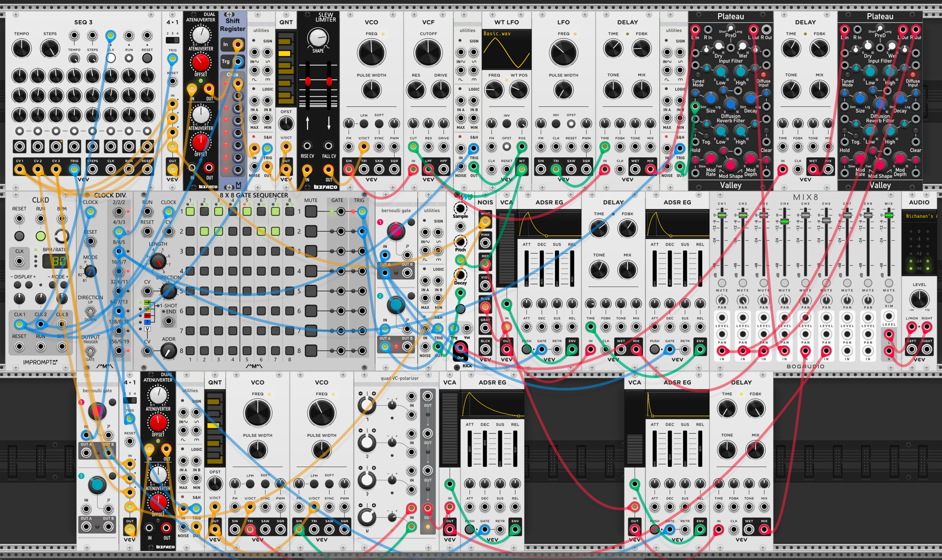Click the top-row QNT OFST knob

286,124
